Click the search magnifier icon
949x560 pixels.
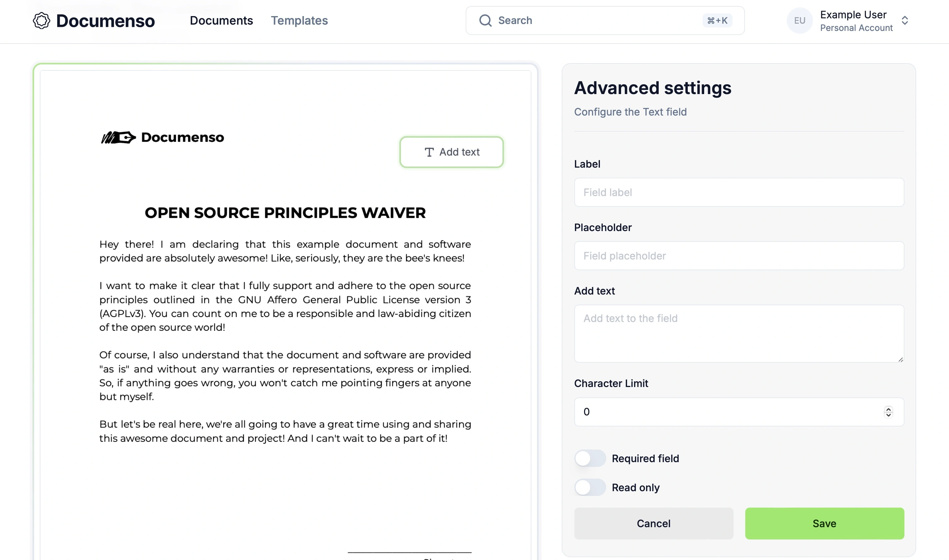pos(486,20)
